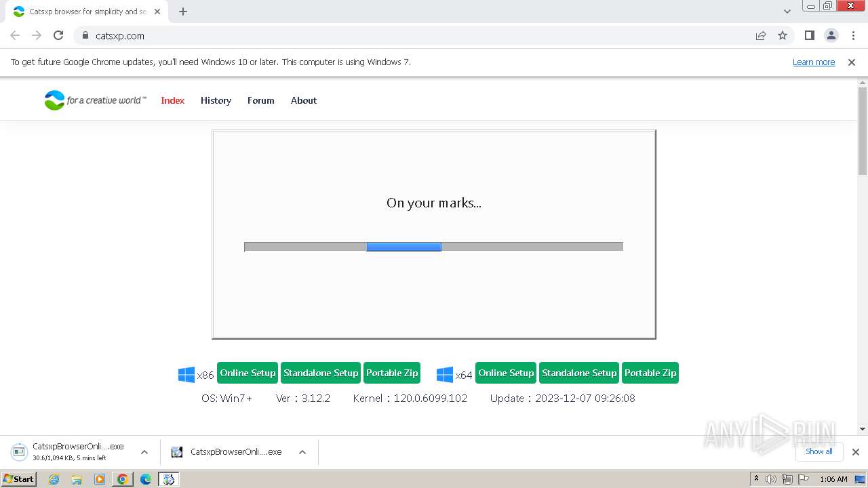Select the Catsxp browser page tab
This screenshot has width=868, height=488.
tap(87, 12)
